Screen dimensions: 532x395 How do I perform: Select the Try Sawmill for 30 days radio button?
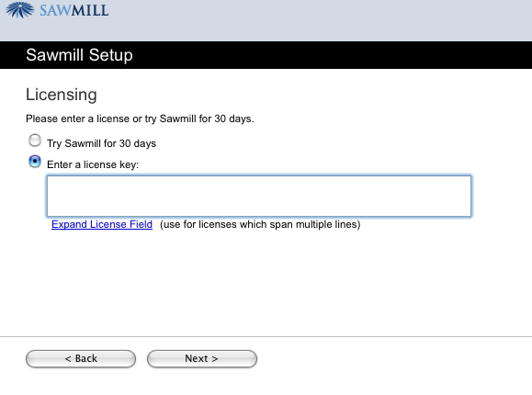tap(35, 141)
